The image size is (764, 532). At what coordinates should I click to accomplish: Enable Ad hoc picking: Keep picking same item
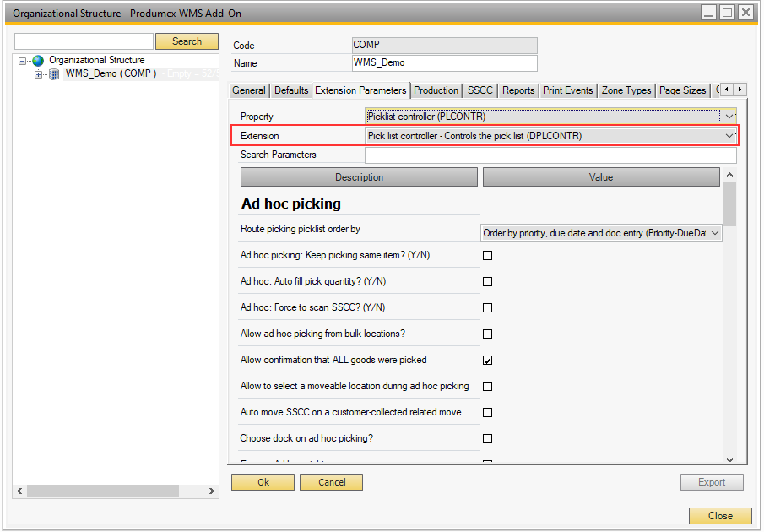coord(487,256)
